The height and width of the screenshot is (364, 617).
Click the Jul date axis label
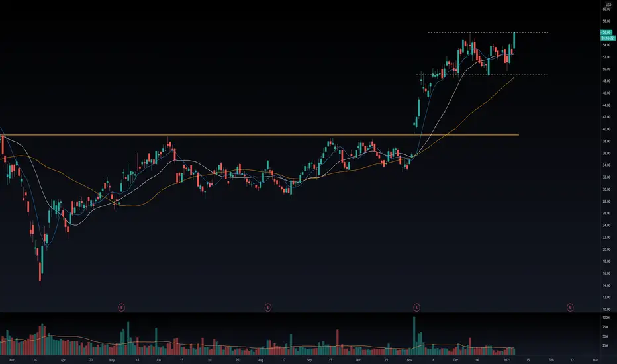point(209,359)
